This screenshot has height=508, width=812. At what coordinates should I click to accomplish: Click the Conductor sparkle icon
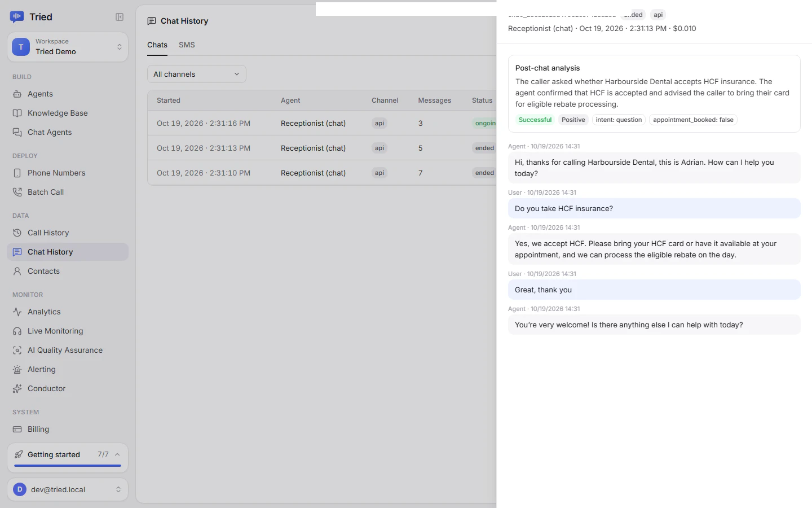coord(17,388)
